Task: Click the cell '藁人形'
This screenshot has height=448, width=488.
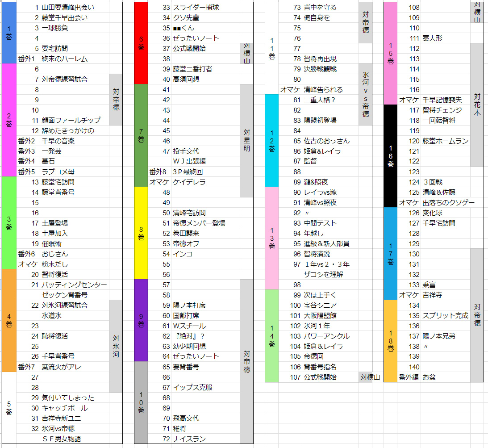Action: 446,38
